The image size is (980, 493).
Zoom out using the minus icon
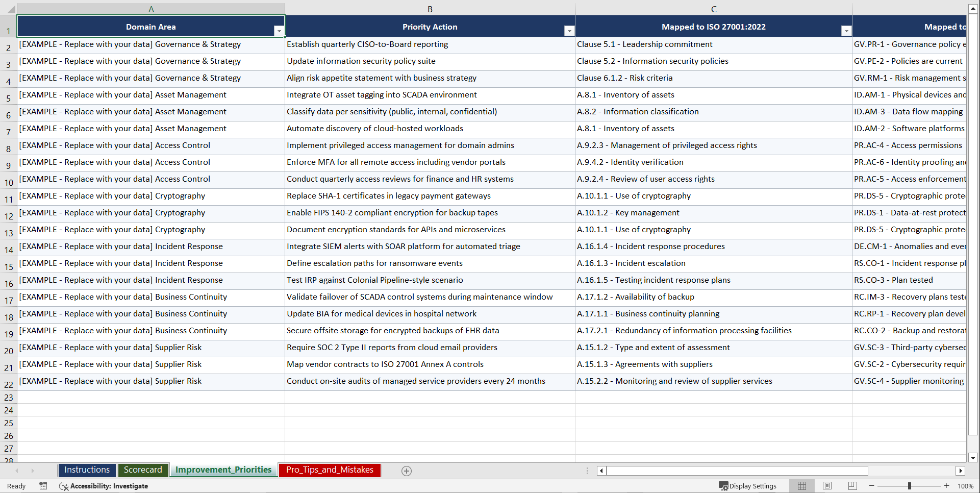coord(871,486)
